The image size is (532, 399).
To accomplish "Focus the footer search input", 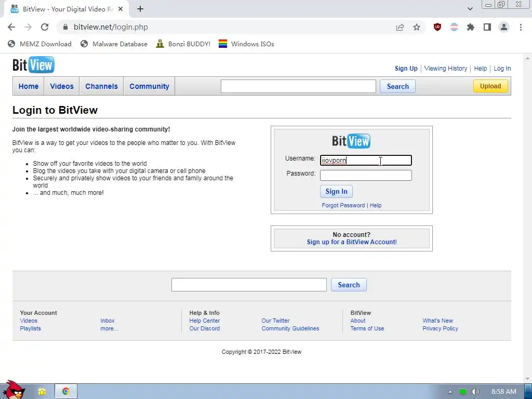I will click(x=249, y=285).
